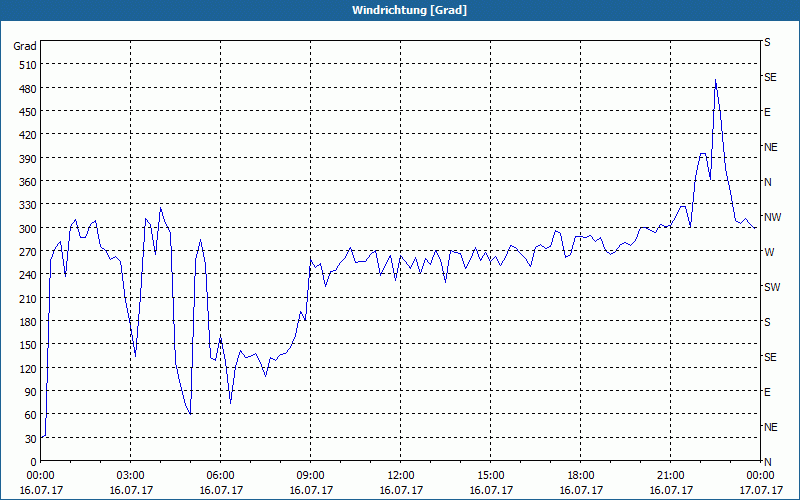Select the 360 degree axis label
The image size is (800, 500).
click(x=28, y=182)
